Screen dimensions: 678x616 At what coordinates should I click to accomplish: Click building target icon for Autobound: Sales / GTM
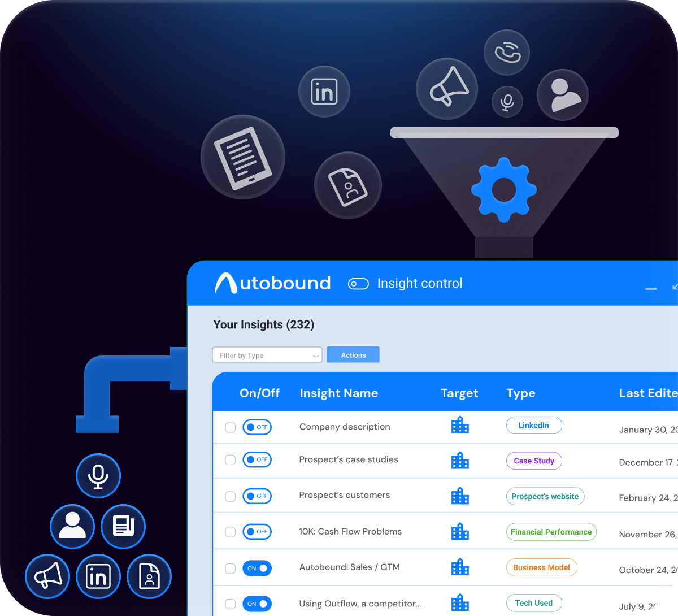tap(460, 567)
